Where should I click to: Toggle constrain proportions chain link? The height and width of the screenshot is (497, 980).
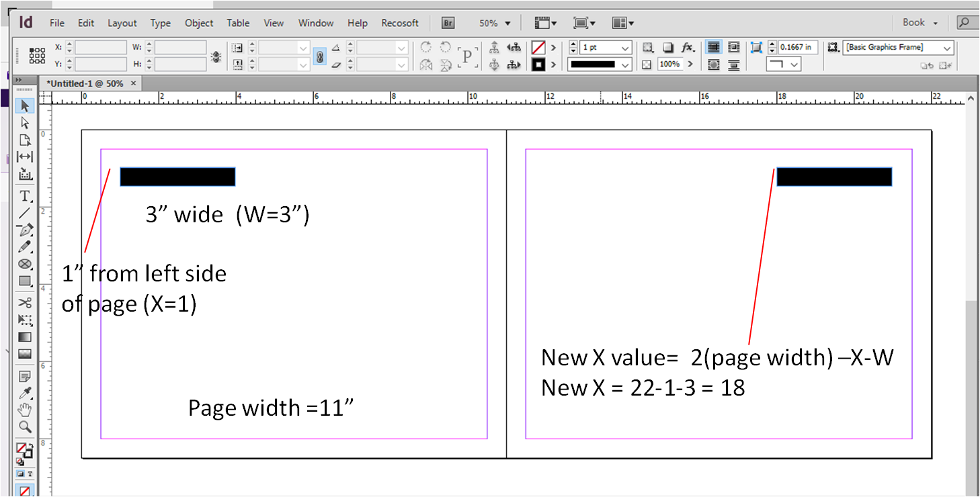(320, 56)
